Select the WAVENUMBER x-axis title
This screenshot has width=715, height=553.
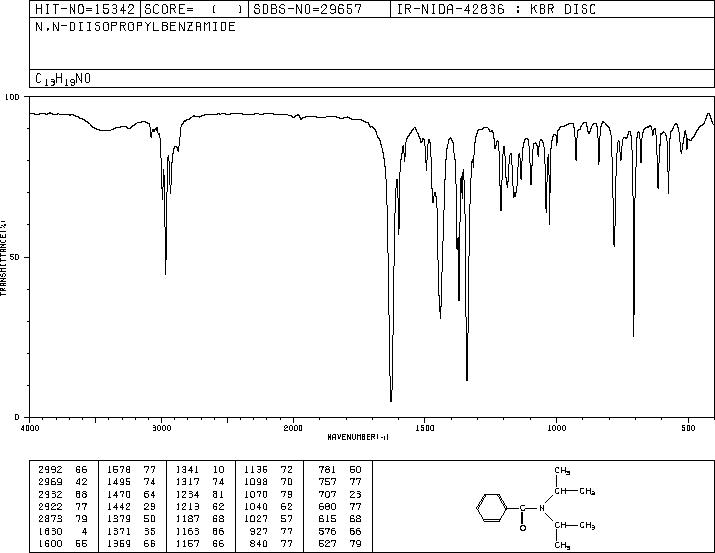tap(358, 437)
